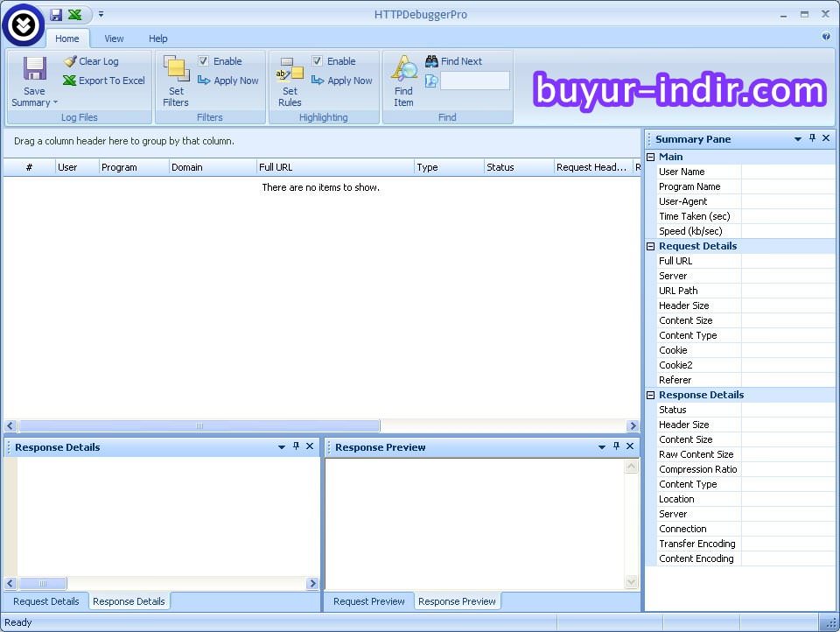
Task: Click Clear Log
Action: pos(91,61)
